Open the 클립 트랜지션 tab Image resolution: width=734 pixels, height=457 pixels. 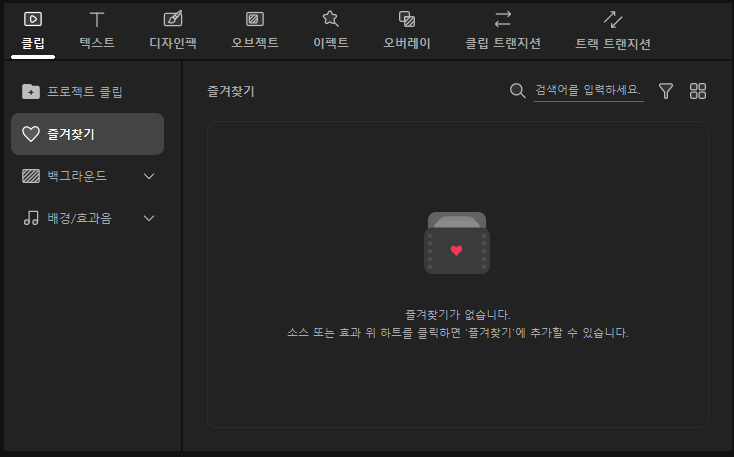click(503, 30)
